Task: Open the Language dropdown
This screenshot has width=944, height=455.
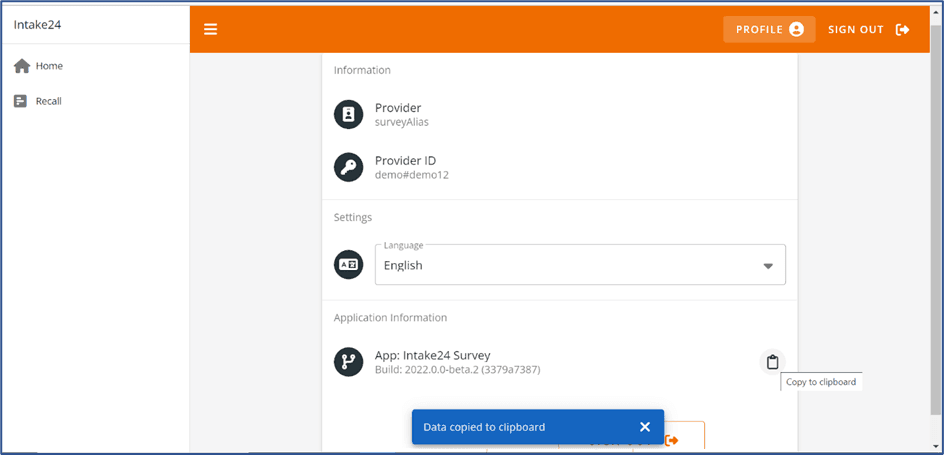Action: 580,265
